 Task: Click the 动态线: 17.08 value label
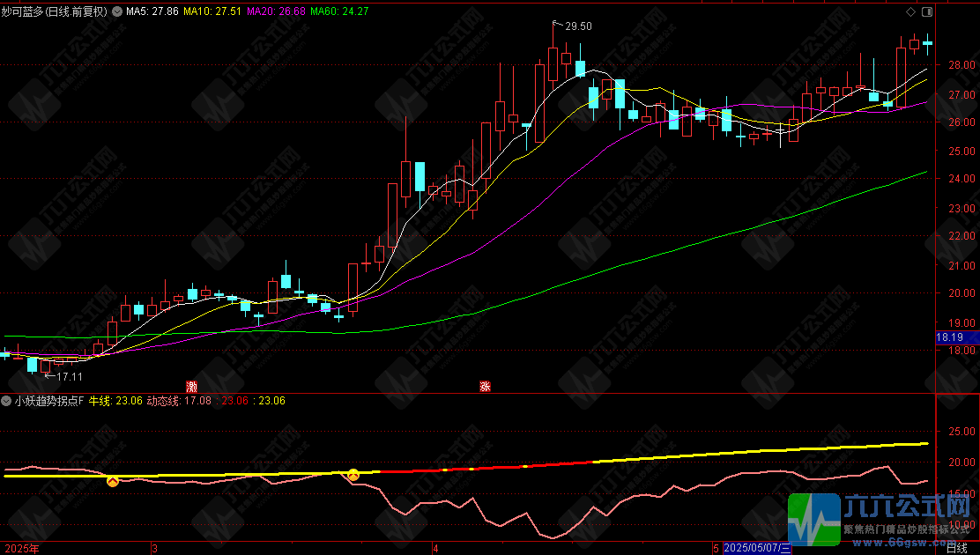coord(179,401)
